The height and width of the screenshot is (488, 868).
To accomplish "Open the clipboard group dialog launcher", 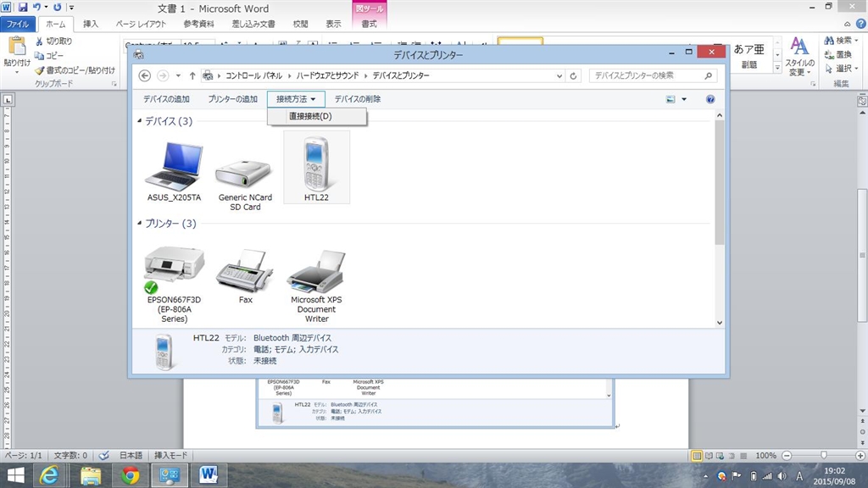I will [114, 84].
